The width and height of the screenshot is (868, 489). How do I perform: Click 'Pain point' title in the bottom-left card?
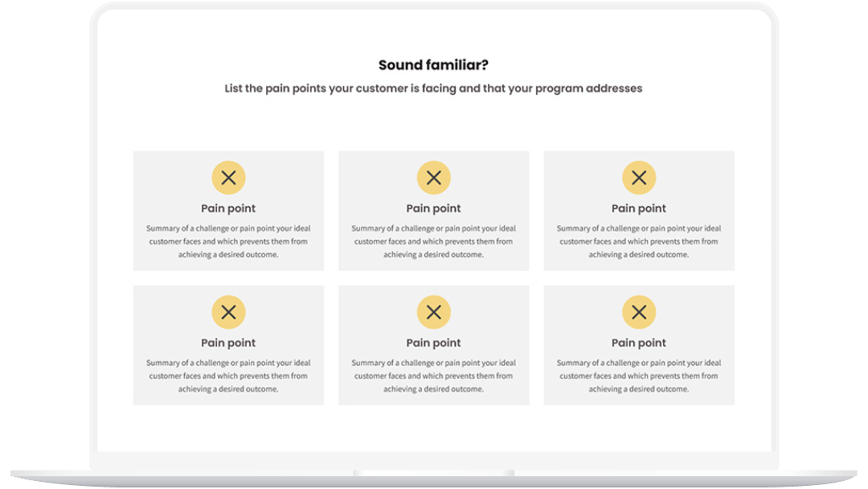pyautogui.click(x=228, y=343)
